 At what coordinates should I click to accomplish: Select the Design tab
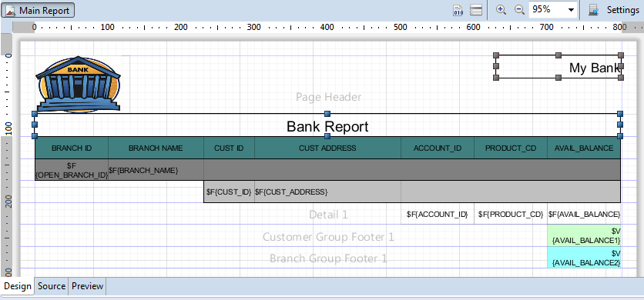(18, 286)
